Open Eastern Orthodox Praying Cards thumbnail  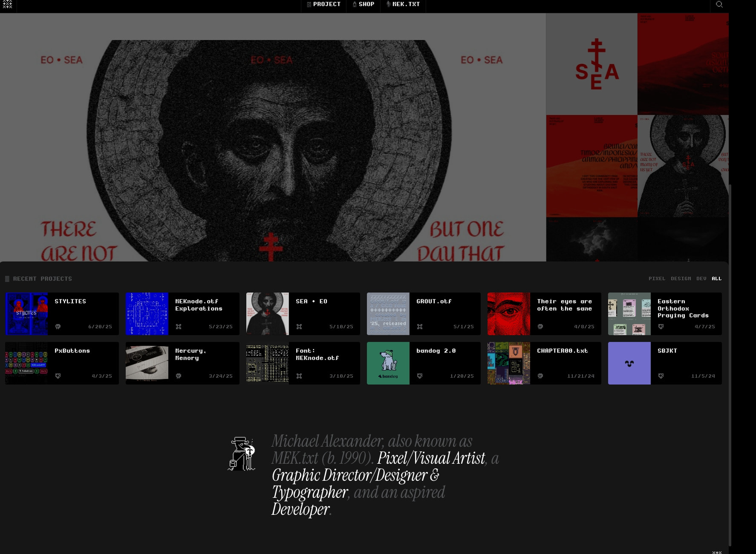pos(629,314)
